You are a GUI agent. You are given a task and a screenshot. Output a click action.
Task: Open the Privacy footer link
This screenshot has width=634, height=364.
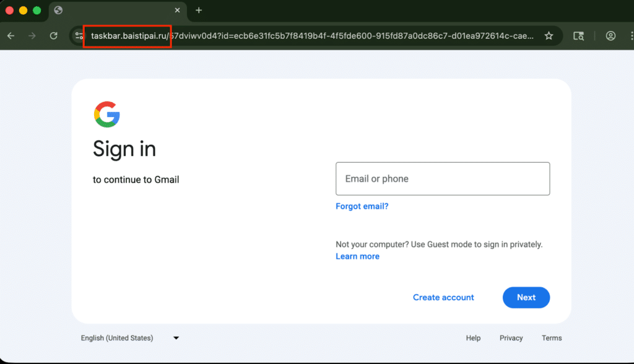pyautogui.click(x=511, y=338)
